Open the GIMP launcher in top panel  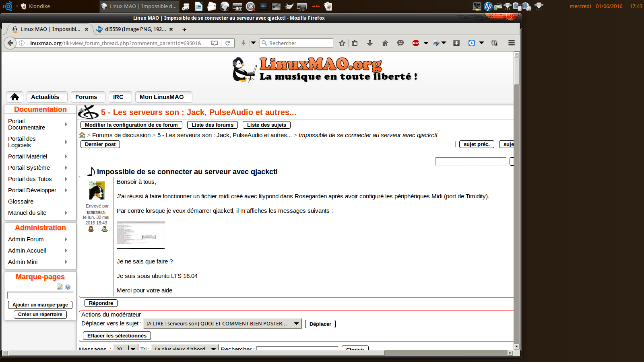click(x=289, y=6)
